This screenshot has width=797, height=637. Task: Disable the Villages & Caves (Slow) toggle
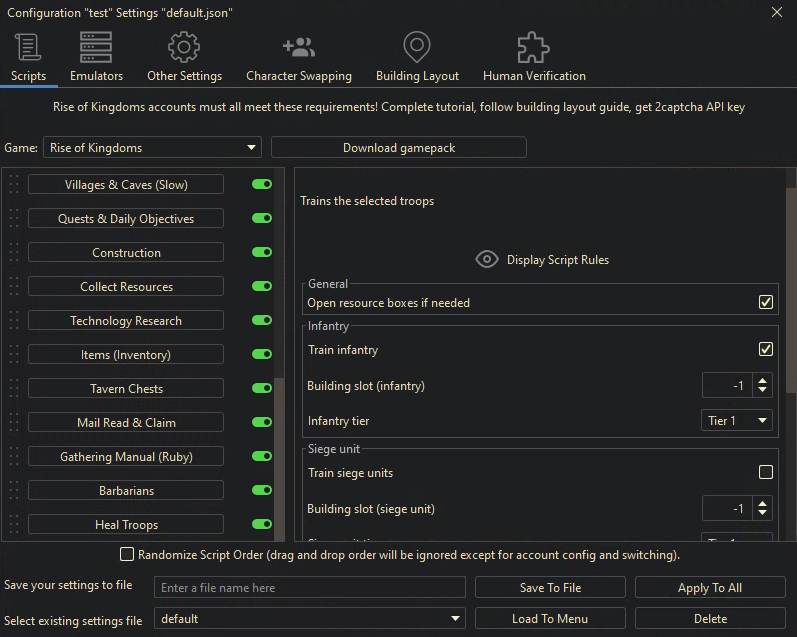pyautogui.click(x=262, y=184)
